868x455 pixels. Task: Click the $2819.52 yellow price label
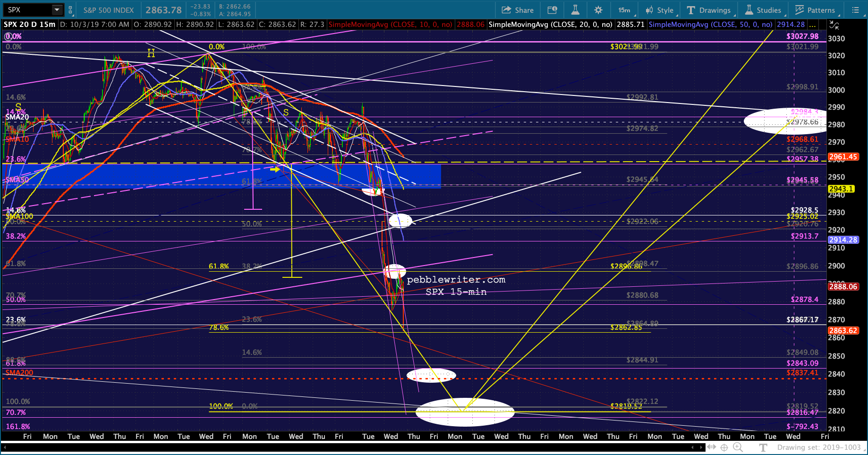pyautogui.click(x=626, y=405)
